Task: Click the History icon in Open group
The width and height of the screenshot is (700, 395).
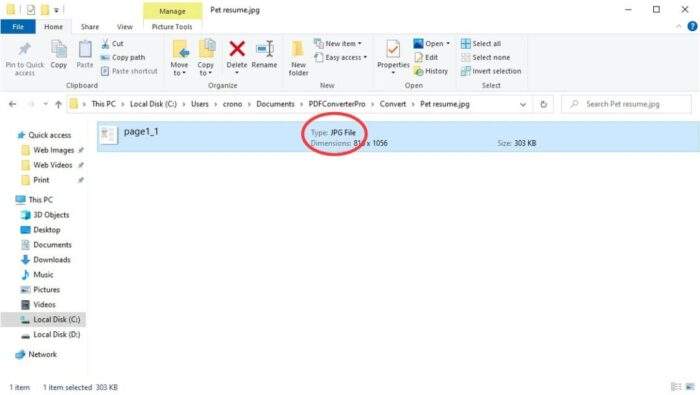Action: click(418, 71)
